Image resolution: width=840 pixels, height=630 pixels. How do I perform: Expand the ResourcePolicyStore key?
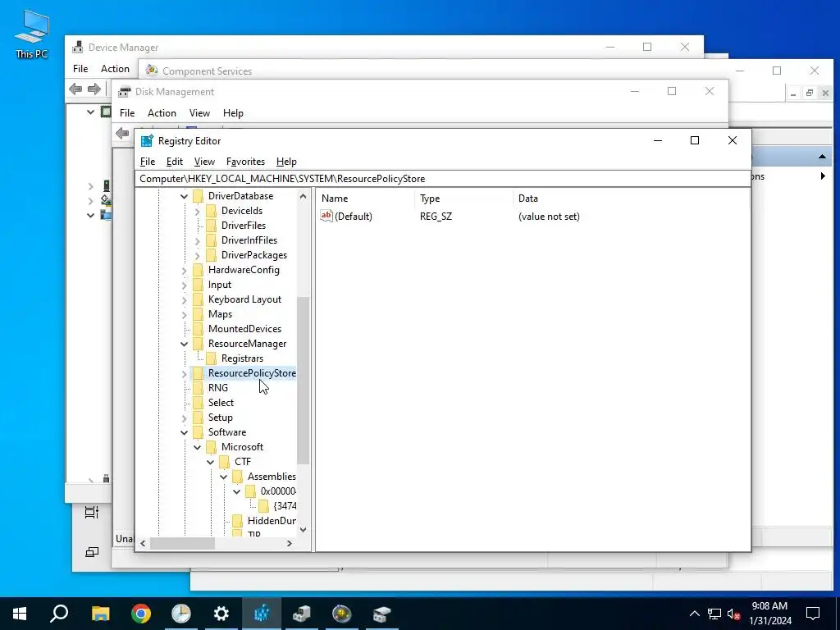coord(184,373)
